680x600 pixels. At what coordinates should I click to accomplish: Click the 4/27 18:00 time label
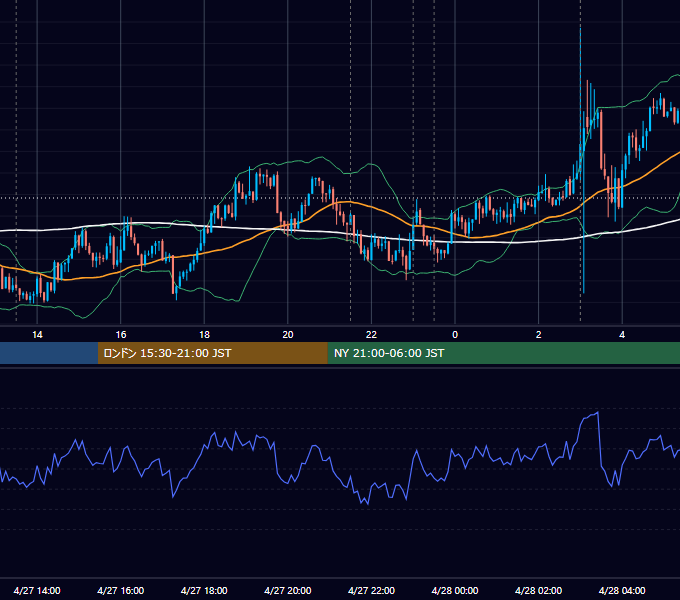(204, 590)
